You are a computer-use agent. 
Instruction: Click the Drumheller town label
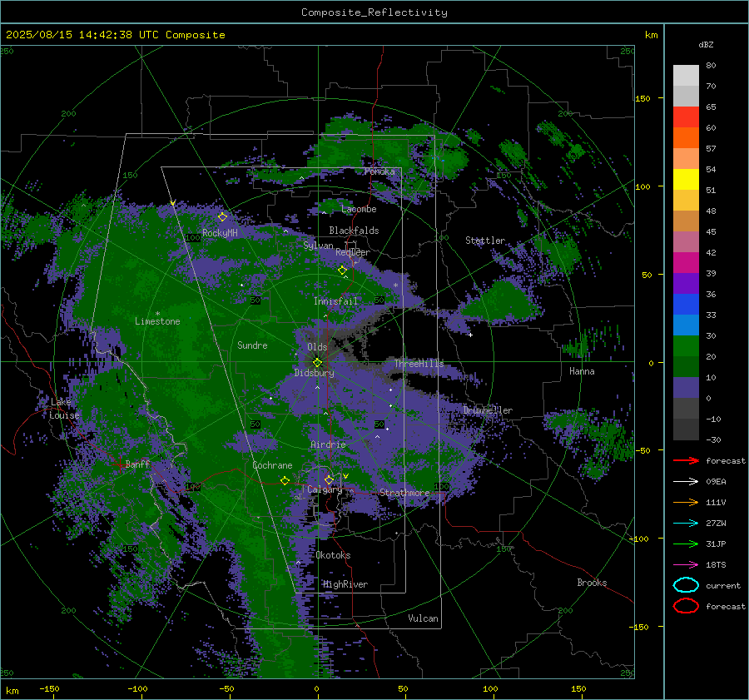pyautogui.click(x=488, y=410)
